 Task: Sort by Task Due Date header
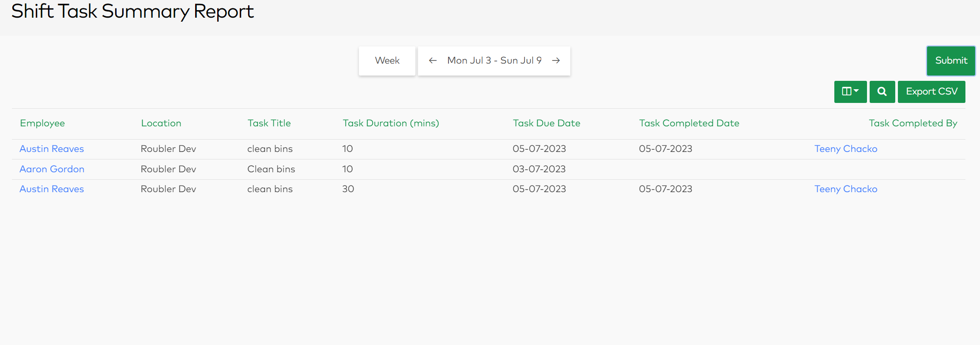click(x=547, y=123)
